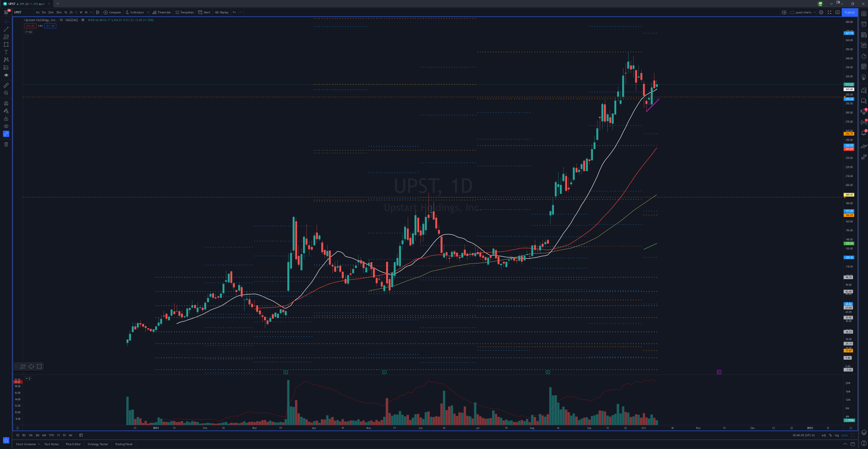Click the 310.57 bid price button
868x449 pixels.
click(x=30, y=26)
